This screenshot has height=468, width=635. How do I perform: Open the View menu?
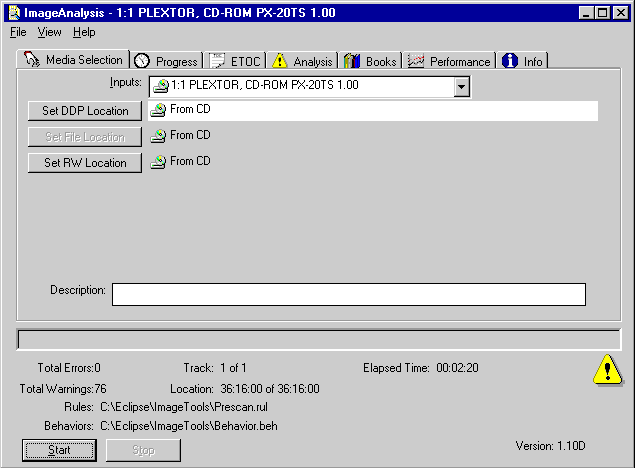point(49,32)
